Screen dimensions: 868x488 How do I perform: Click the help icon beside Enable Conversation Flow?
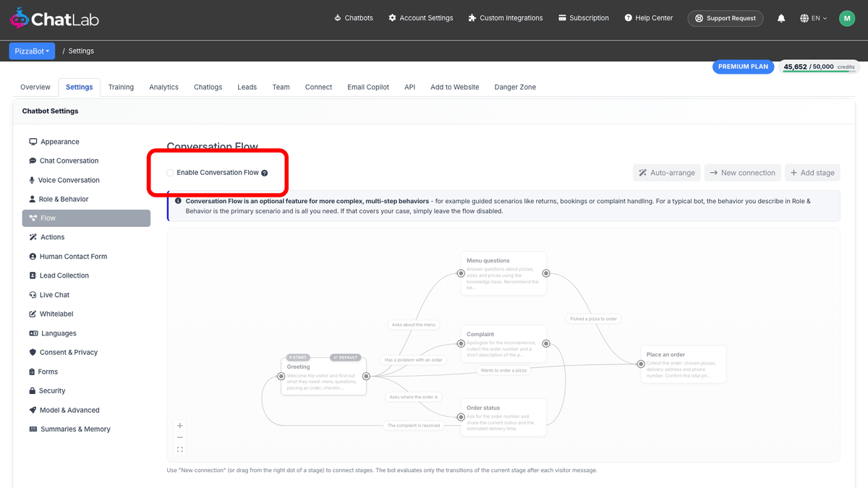tap(265, 174)
